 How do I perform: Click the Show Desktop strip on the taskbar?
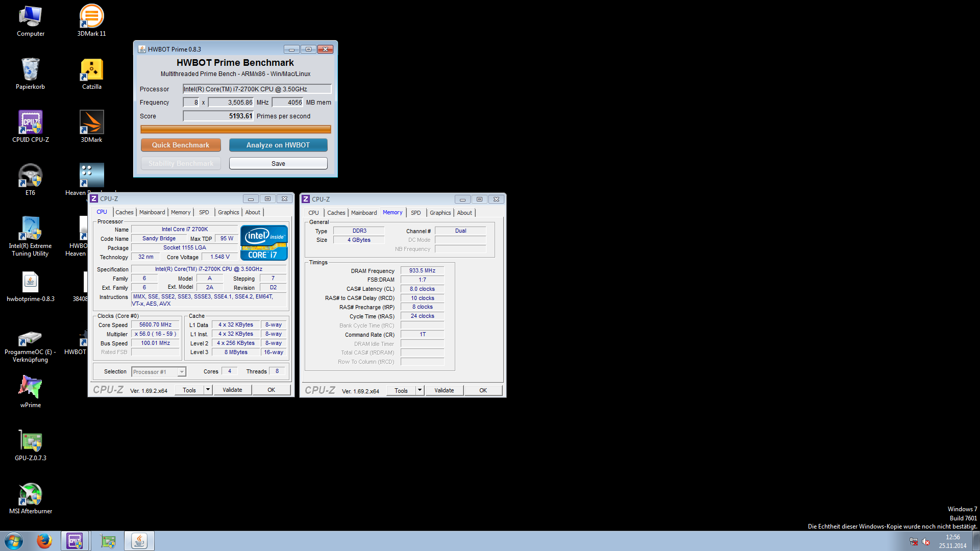click(x=976, y=541)
